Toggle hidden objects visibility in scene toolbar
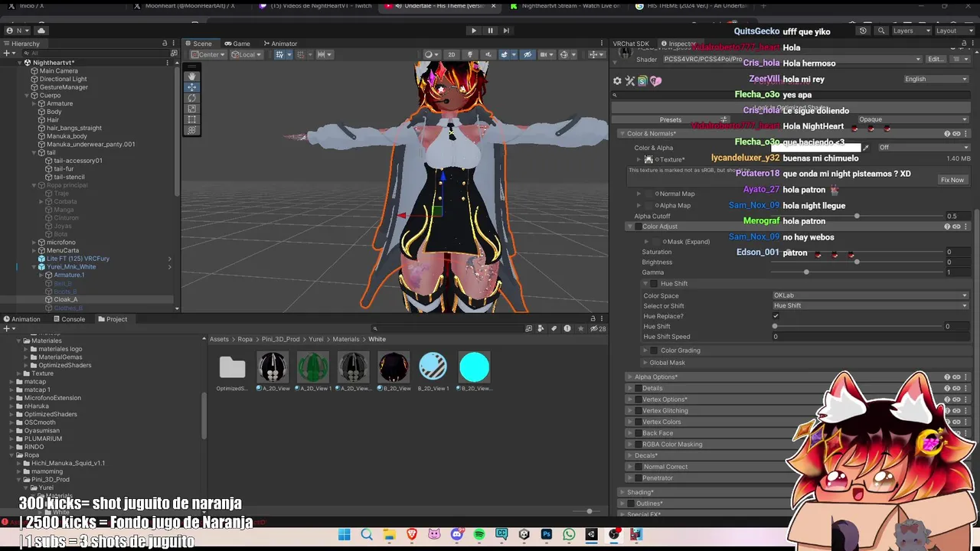 click(x=527, y=54)
